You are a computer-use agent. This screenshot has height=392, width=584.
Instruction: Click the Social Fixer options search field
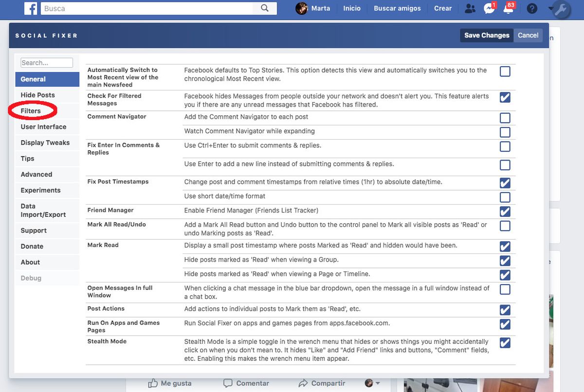pyautogui.click(x=47, y=63)
